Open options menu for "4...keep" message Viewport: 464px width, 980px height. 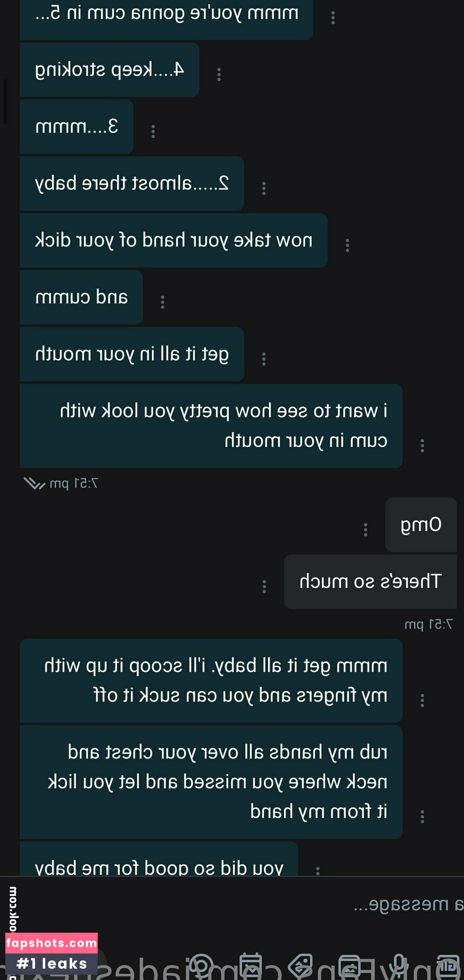[x=219, y=74]
